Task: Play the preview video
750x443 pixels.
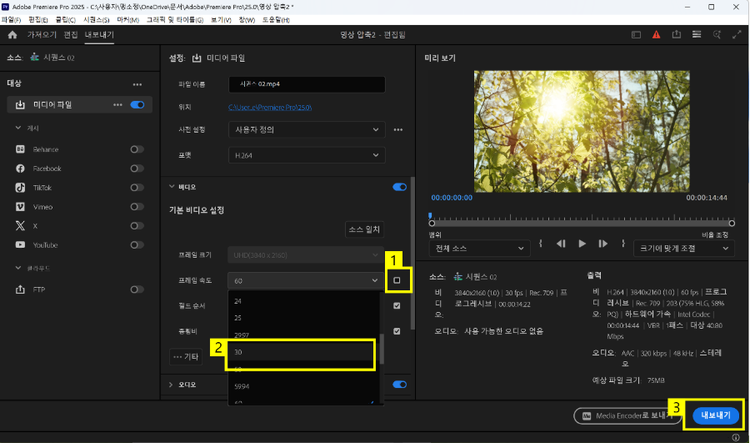Action: [x=582, y=244]
